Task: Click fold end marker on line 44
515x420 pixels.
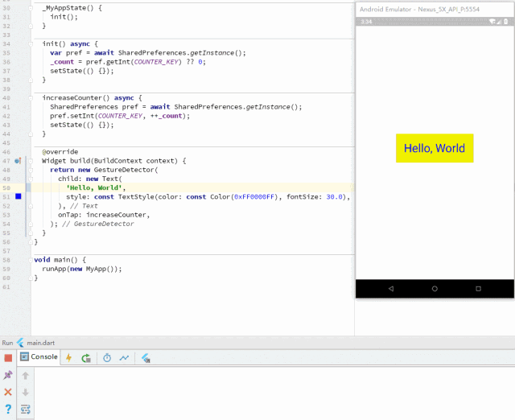Action: 31,134
